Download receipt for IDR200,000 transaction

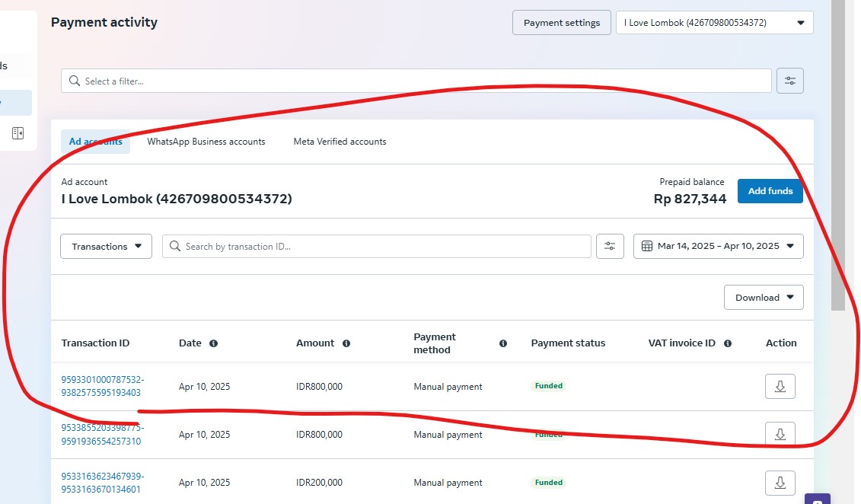[780, 483]
